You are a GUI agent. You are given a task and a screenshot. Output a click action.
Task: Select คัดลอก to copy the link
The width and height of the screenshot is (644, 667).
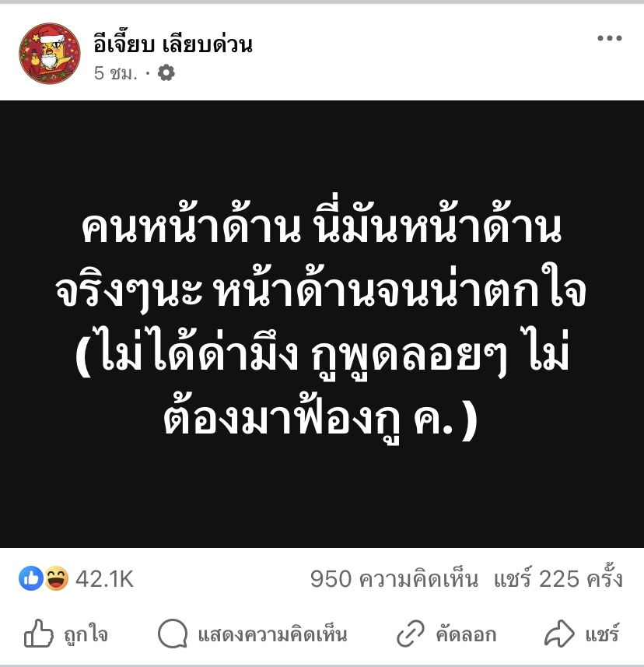[x=466, y=634]
